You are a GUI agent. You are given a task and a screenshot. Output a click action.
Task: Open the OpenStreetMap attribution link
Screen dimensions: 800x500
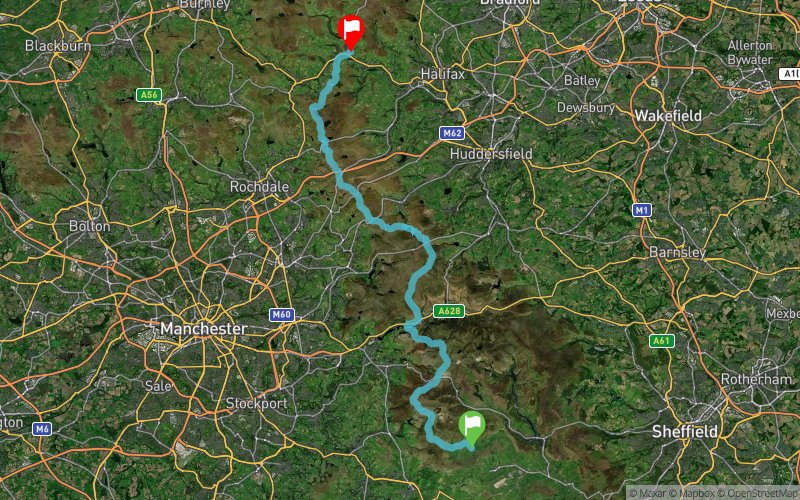click(x=759, y=493)
